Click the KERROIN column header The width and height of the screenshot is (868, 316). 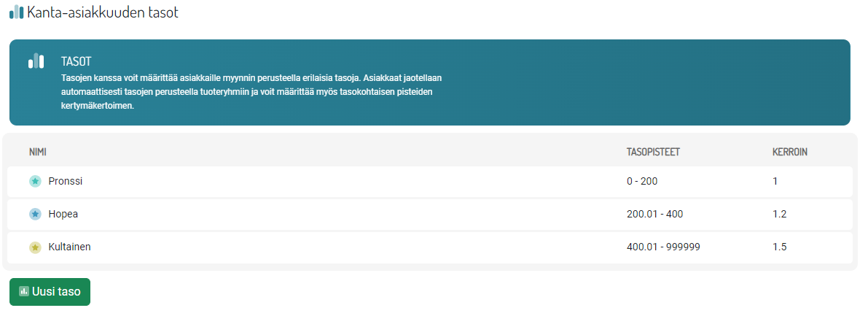click(789, 153)
